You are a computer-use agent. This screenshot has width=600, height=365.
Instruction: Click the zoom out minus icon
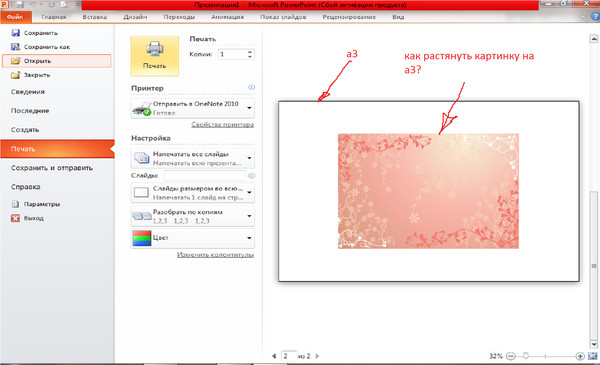coord(510,356)
